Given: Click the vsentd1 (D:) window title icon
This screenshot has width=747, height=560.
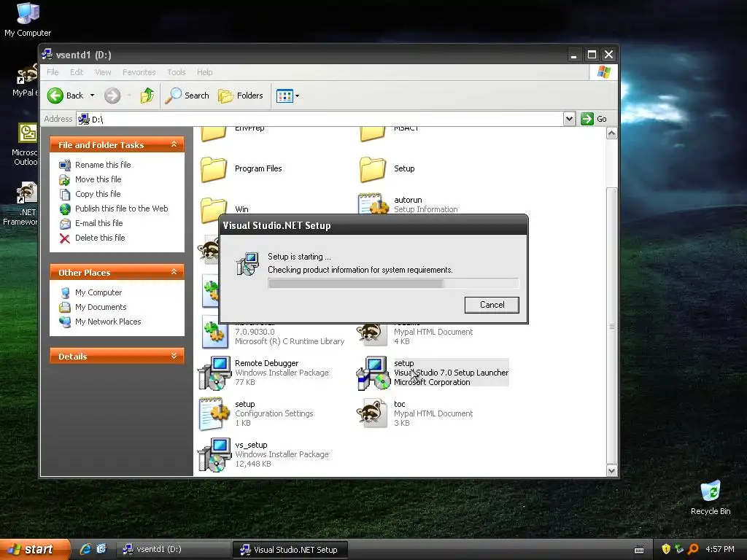Looking at the screenshot, I should (47, 54).
